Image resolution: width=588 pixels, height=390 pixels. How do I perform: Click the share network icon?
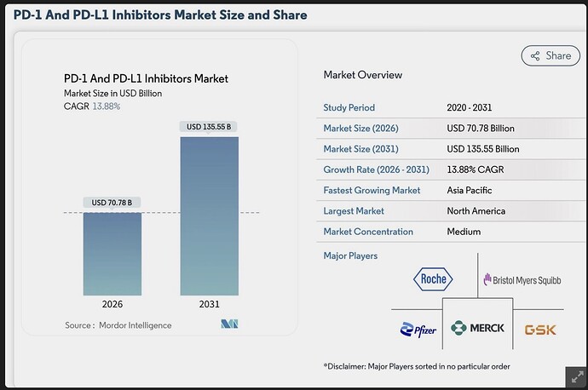(535, 56)
